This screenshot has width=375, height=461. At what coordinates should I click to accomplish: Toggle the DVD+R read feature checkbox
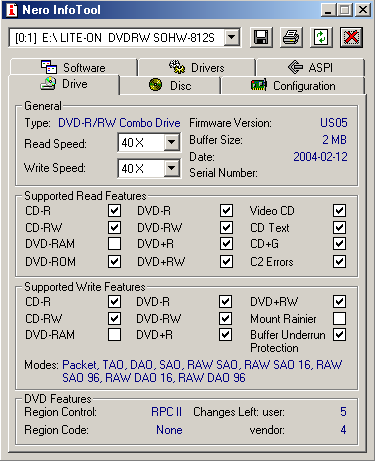coord(226,244)
